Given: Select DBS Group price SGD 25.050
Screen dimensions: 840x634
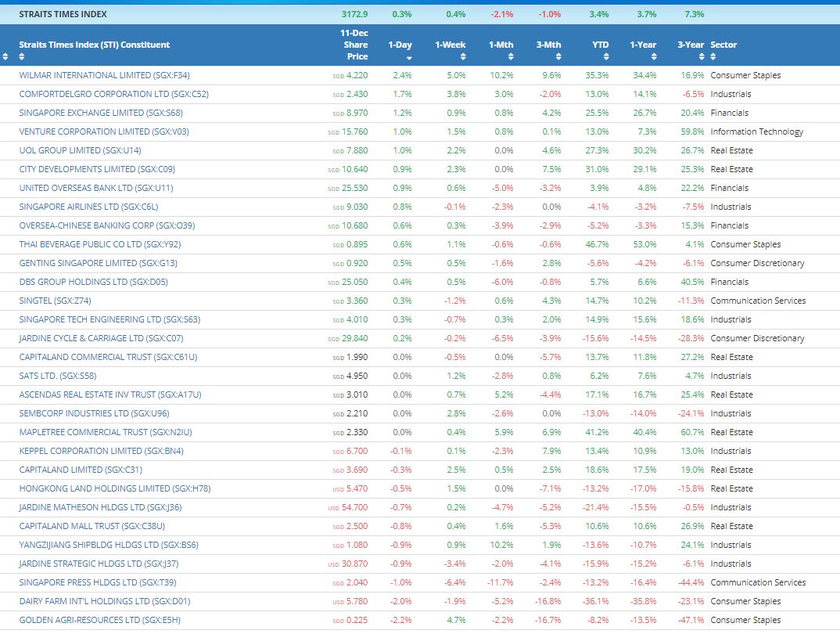Looking at the screenshot, I should [x=348, y=281].
